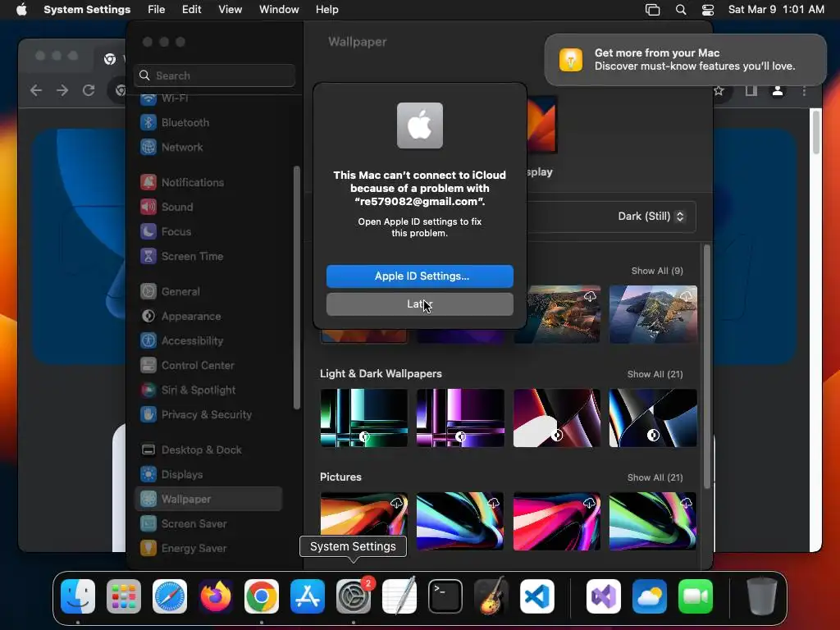Image resolution: width=840 pixels, height=630 pixels.
Task: Select the Wallpaper sidebar item
Action: pyautogui.click(x=209, y=499)
